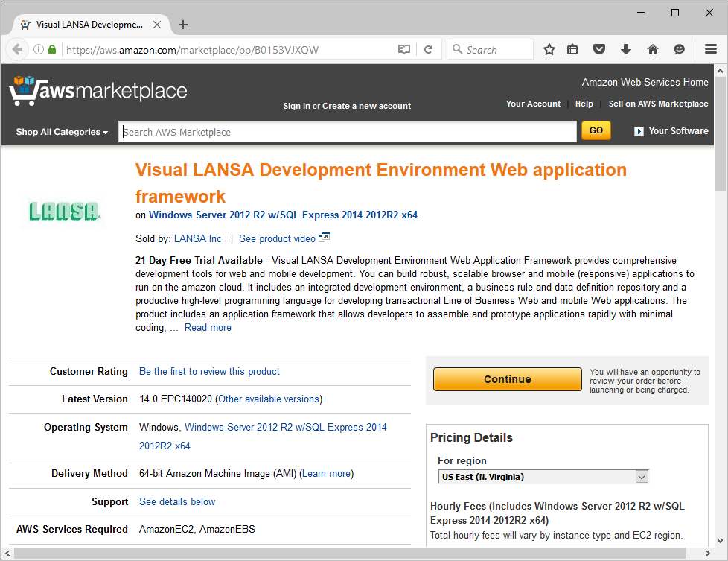Open the For region dropdown

pyautogui.click(x=543, y=477)
